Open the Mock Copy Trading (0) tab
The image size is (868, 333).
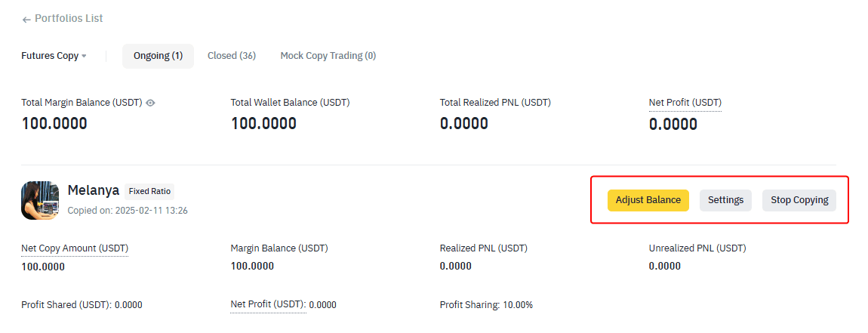328,56
